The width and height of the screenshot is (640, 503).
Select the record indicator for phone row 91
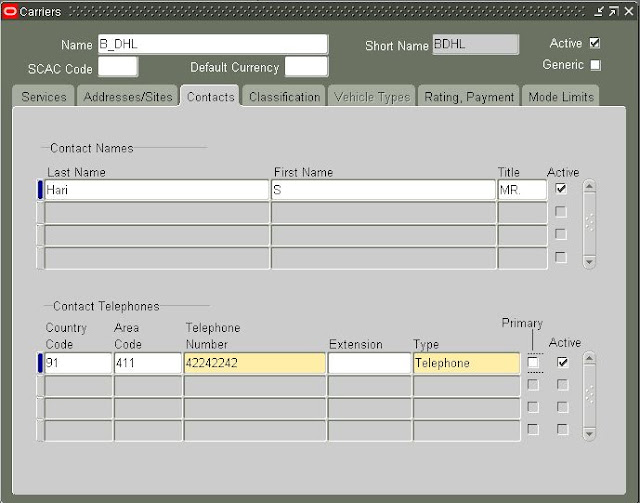point(40,363)
